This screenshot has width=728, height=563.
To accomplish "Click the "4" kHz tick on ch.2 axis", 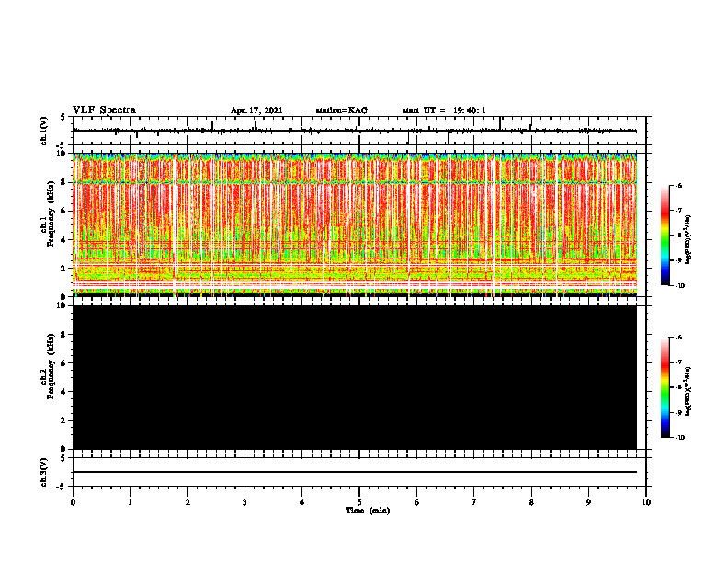I will tap(64, 392).
